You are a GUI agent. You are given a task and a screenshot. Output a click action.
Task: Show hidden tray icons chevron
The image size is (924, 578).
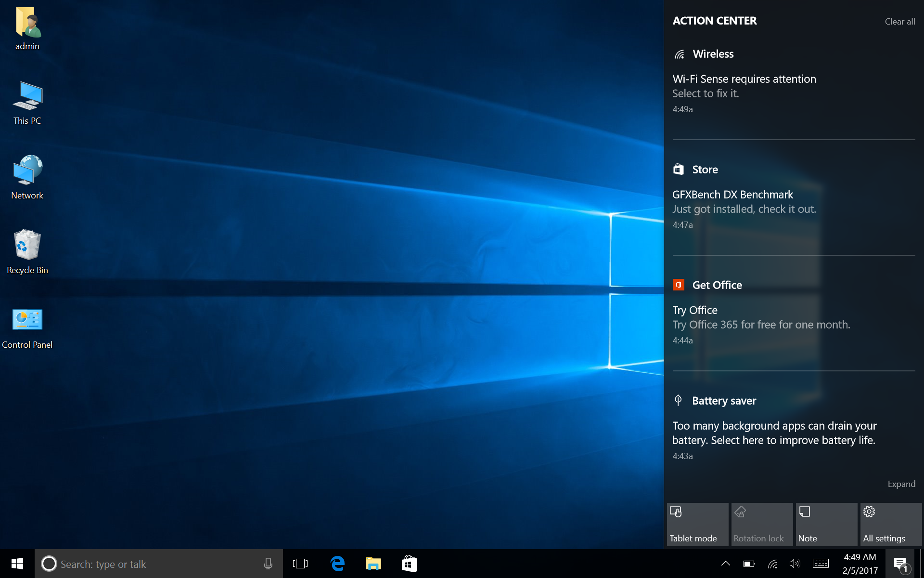pos(726,564)
